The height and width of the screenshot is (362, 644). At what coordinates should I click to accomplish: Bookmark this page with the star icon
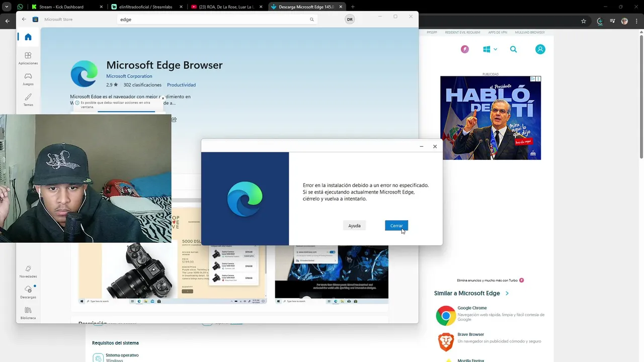(x=584, y=21)
